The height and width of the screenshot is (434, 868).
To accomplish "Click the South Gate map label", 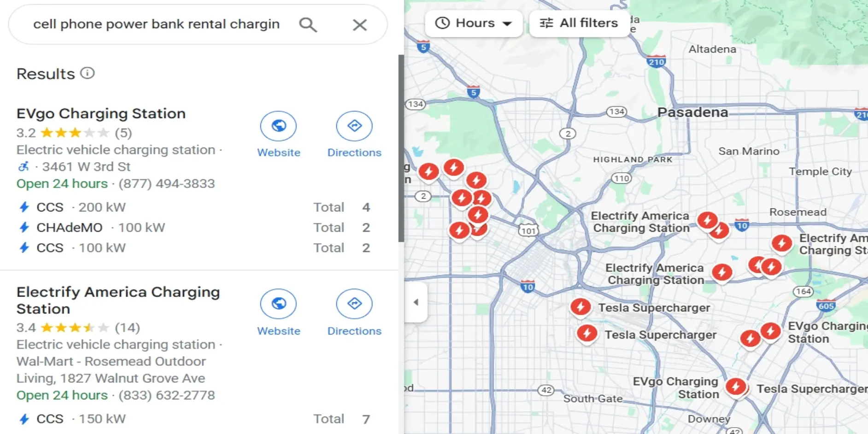I will tap(593, 399).
